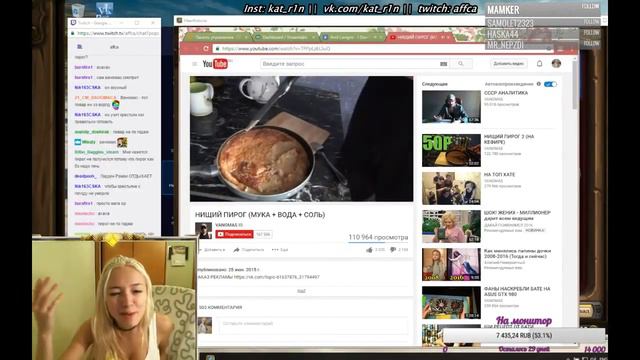Go to the YouTube logo home link
Viewport: 640px width, 360px height.
(215, 64)
